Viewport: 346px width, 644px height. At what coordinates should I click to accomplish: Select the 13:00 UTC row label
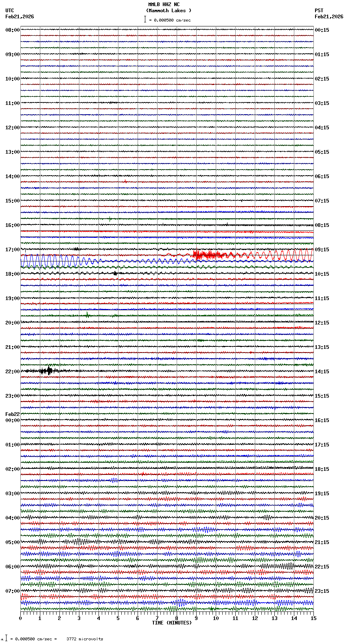(13, 152)
